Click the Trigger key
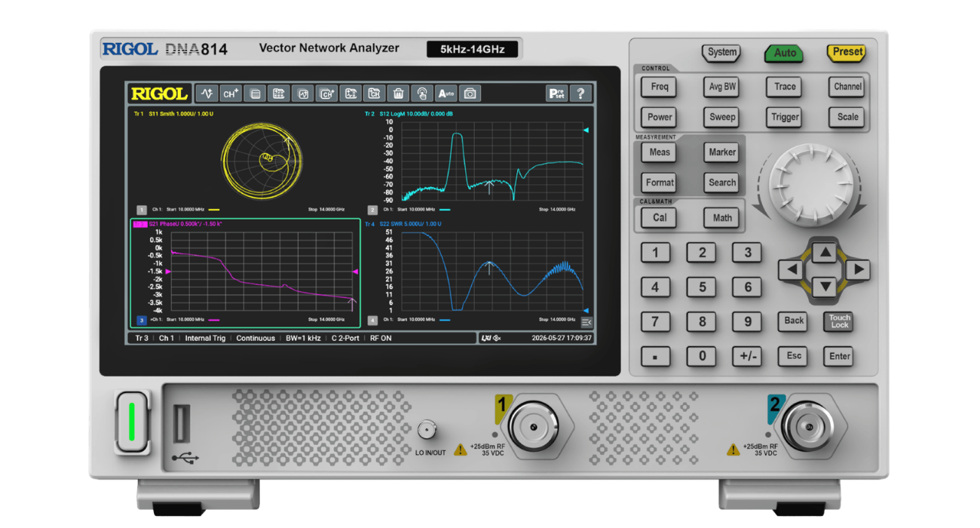 pos(785,117)
